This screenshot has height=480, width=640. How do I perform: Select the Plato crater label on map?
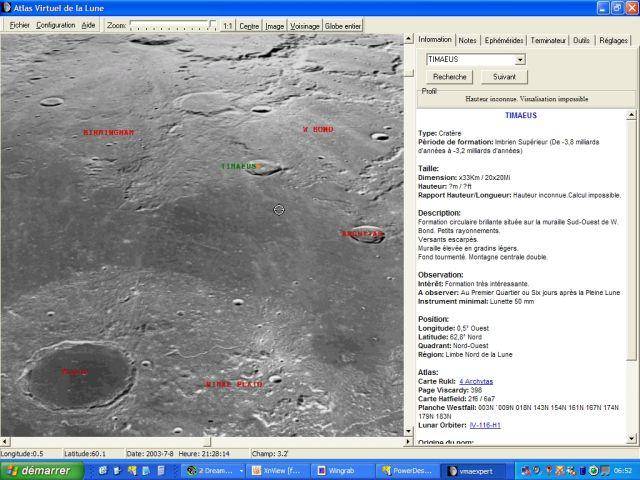(x=74, y=372)
